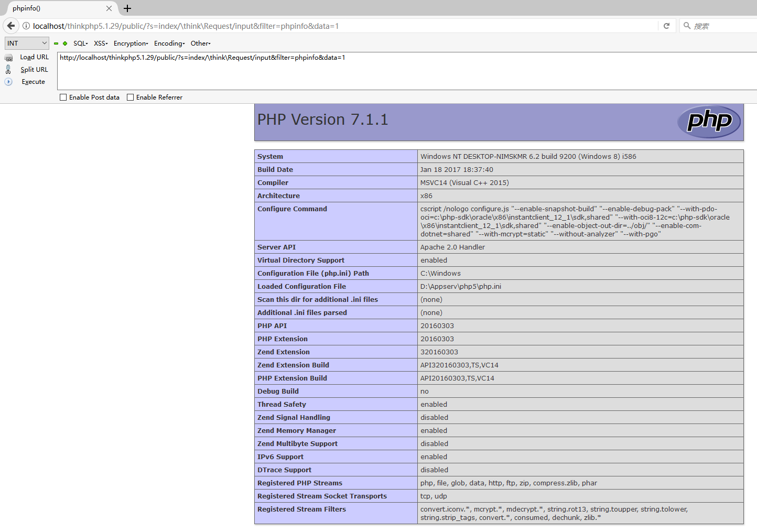Click the Compiler value MSVC14
This screenshot has height=532, width=757.
coord(464,182)
